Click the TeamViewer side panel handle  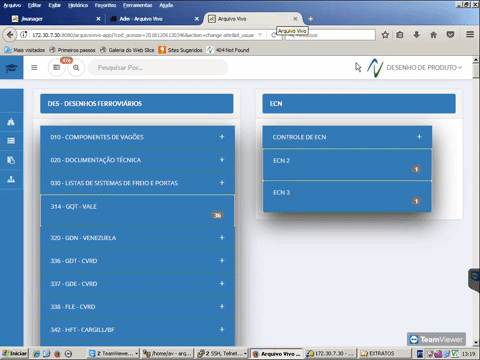[x=474, y=280]
